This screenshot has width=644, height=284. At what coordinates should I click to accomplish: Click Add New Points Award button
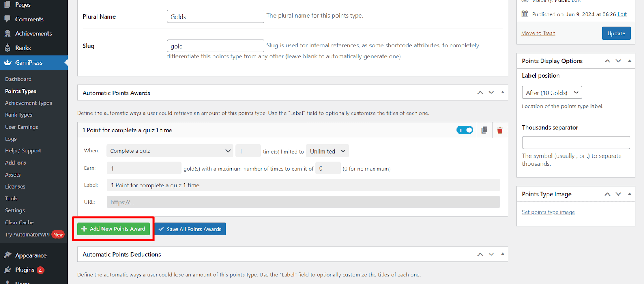[x=114, y=229]
